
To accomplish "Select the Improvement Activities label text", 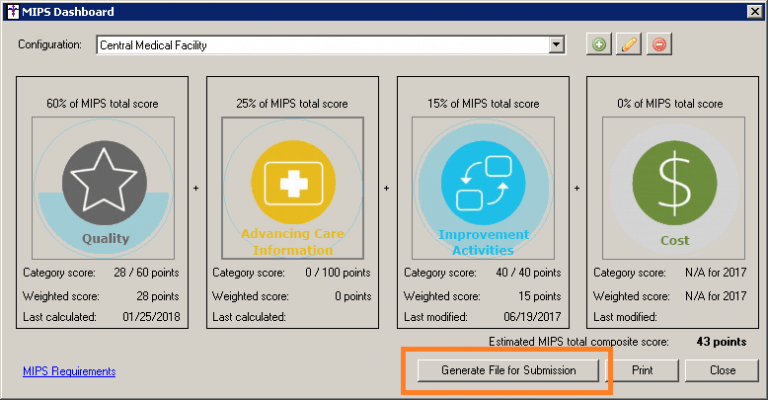I will (482, 242).
